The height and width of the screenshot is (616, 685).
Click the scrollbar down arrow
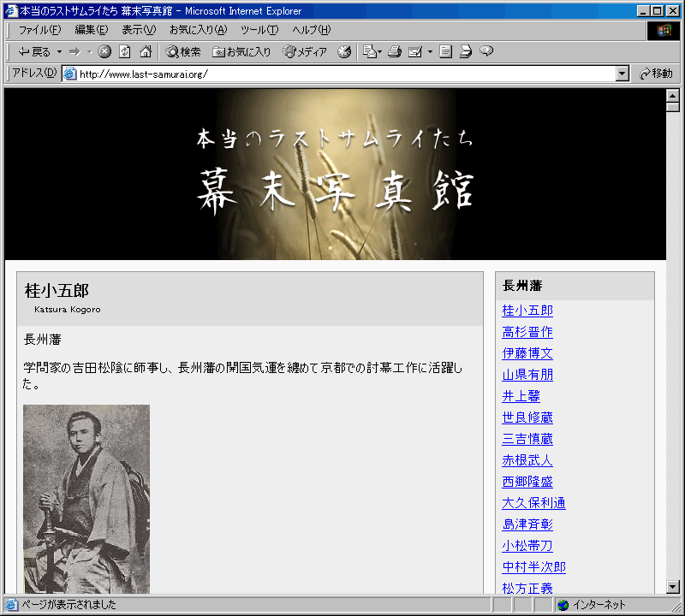click(673, 587)
